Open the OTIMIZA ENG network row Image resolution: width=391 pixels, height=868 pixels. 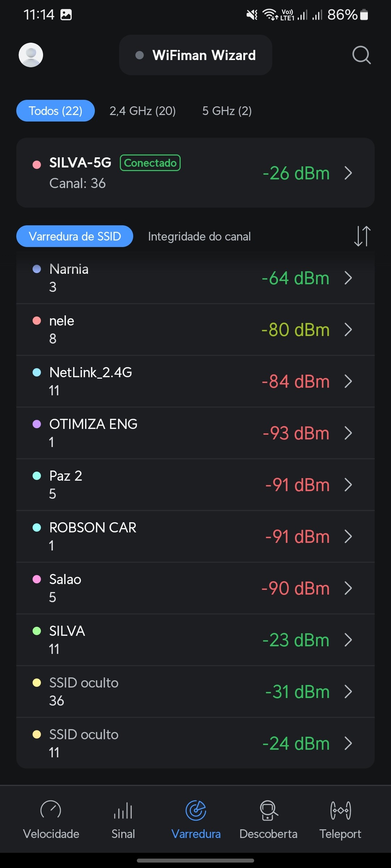pos(195,433)
